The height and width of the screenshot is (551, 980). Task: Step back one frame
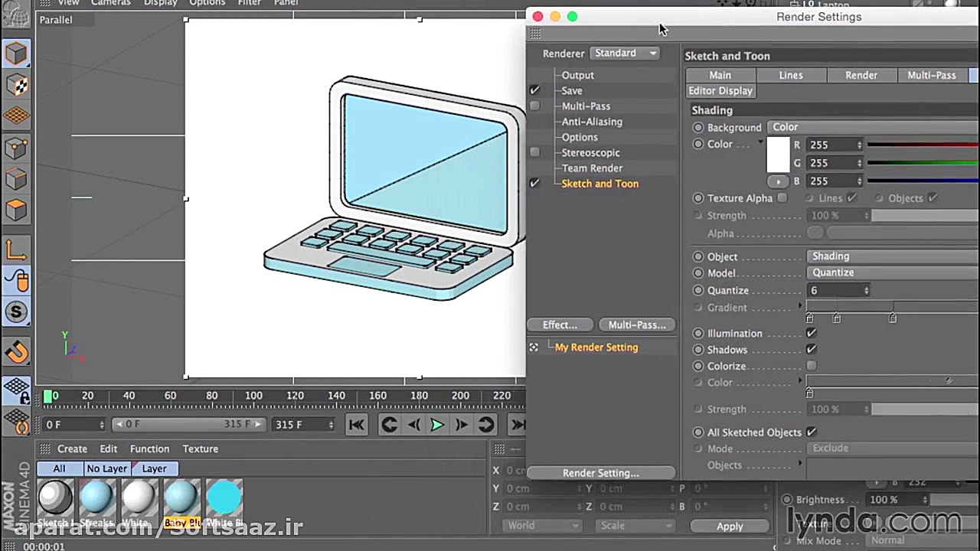coord(413,425)
